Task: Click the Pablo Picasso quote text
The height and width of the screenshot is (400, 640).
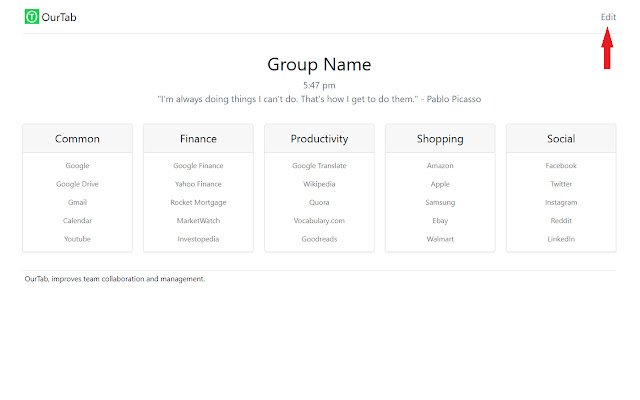Action: [319, 99]
